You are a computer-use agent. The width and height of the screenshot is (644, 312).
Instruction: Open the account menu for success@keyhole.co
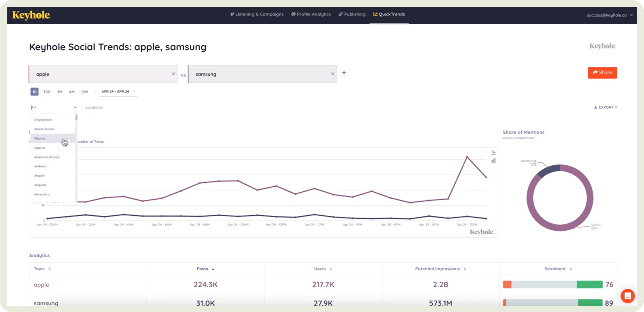click(609, 15)
